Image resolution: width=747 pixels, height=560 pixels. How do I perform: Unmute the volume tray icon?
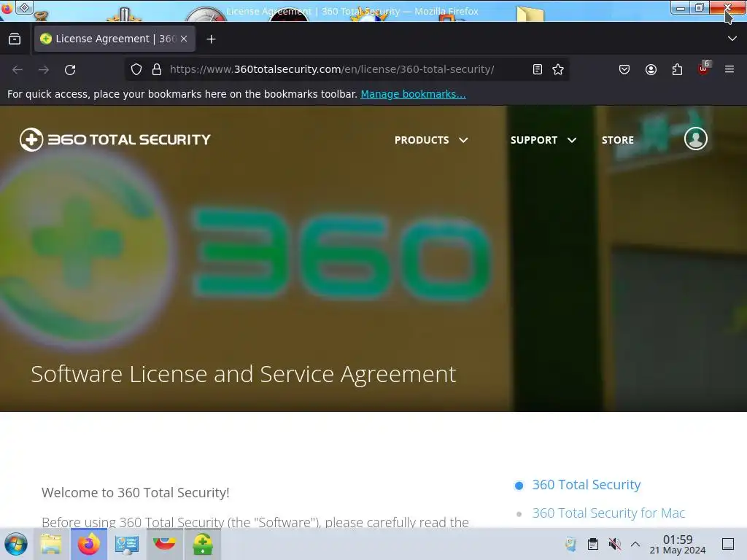coord(614,544)
